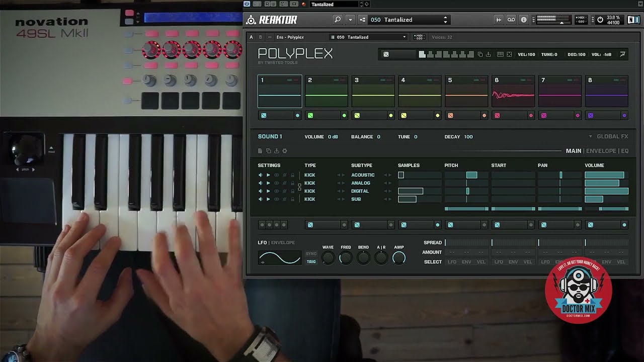Screen dimensions: 644x362
Task: Toggle the LFO TRIG button
Action: pyautogui.click(x=311, y=261)
